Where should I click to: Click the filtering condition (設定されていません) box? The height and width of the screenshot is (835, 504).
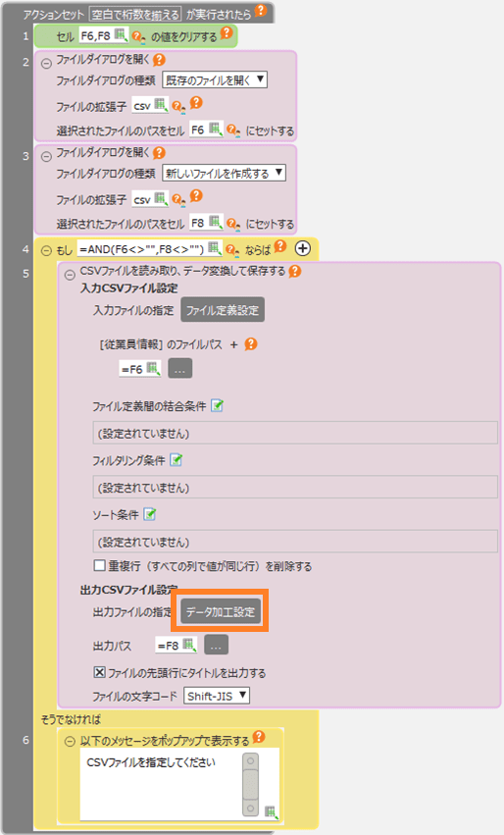[295, 488]
